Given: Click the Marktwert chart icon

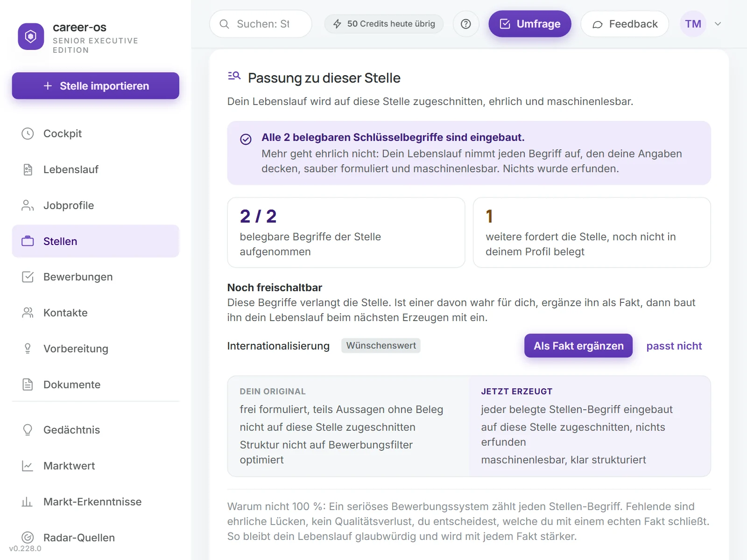Looking at the screenshot, I should point(28,466).
